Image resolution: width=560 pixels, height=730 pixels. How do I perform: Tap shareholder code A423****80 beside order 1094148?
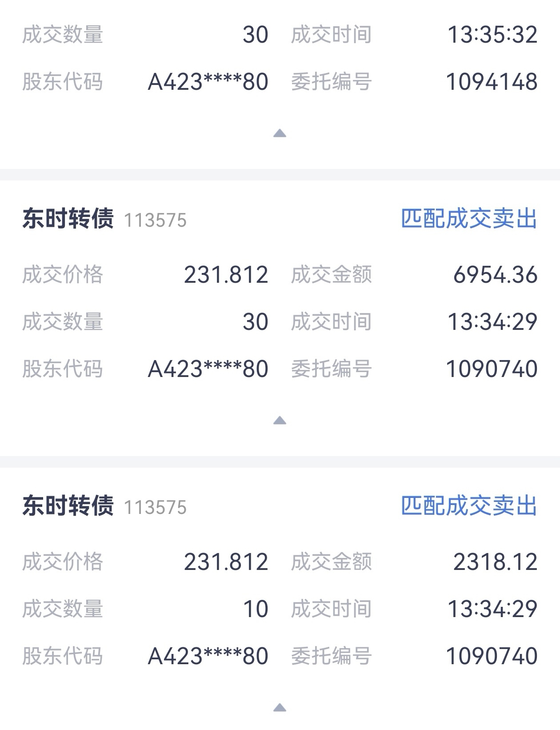tap(208, 82)
